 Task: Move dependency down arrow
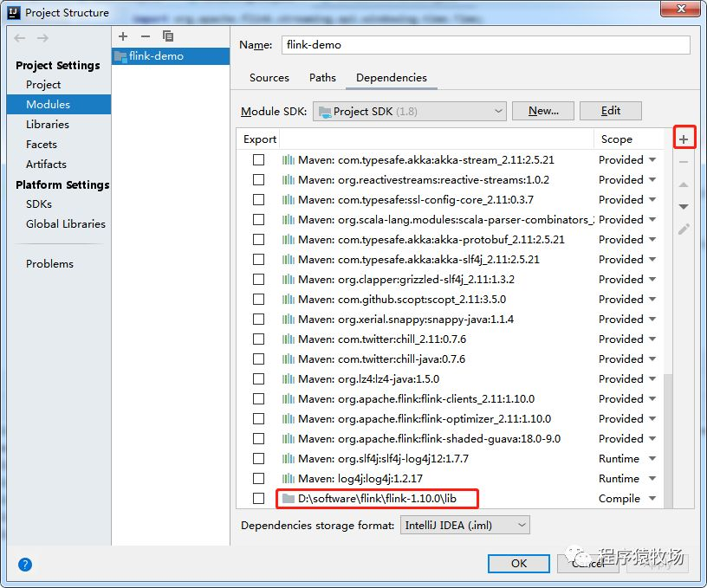pos(684,206)
